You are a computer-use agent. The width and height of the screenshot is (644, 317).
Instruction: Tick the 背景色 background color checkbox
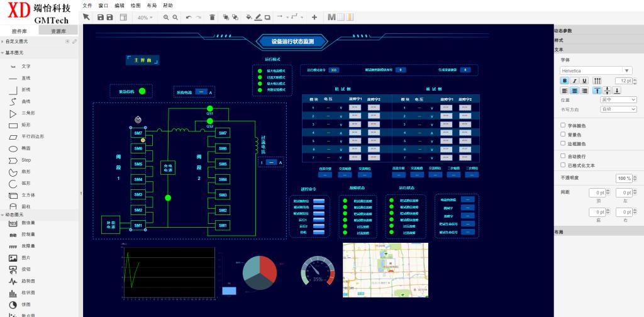pyautogui.click(x=563, y=135)
